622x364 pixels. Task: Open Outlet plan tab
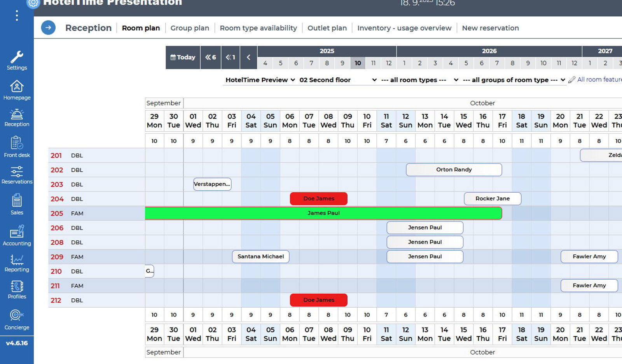tap(327, 28)
